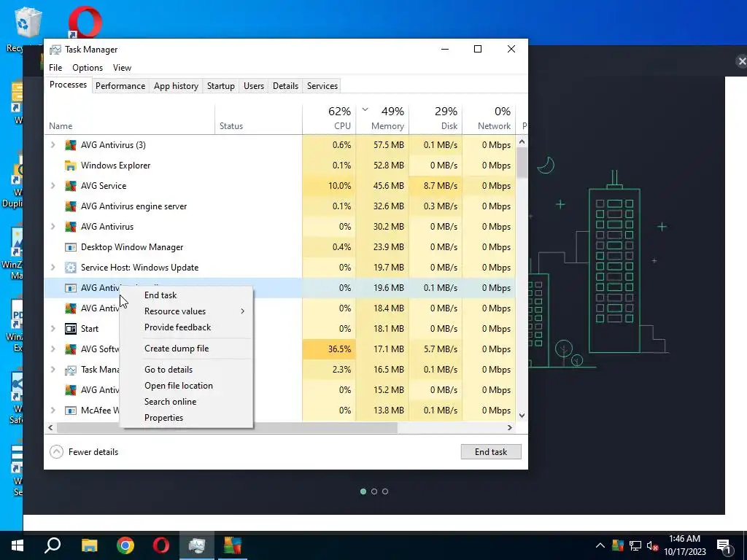747x560 pixels.
Task: Open Windows Start menu on taskbar
Action: click(18, 545)
